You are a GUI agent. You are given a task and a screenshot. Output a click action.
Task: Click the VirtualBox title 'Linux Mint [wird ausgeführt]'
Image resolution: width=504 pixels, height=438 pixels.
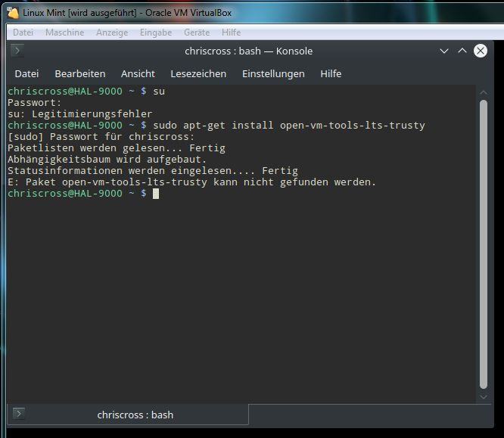79,13
